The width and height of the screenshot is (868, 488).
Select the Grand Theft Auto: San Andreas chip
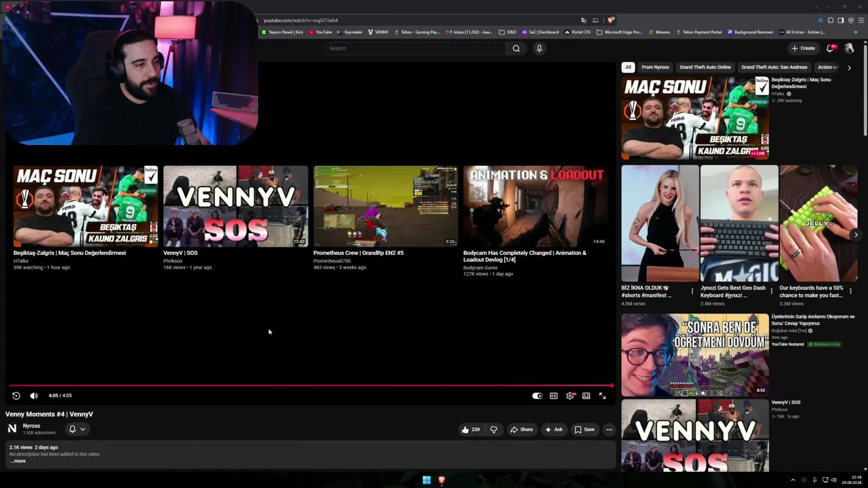click(x=774, y=67)
